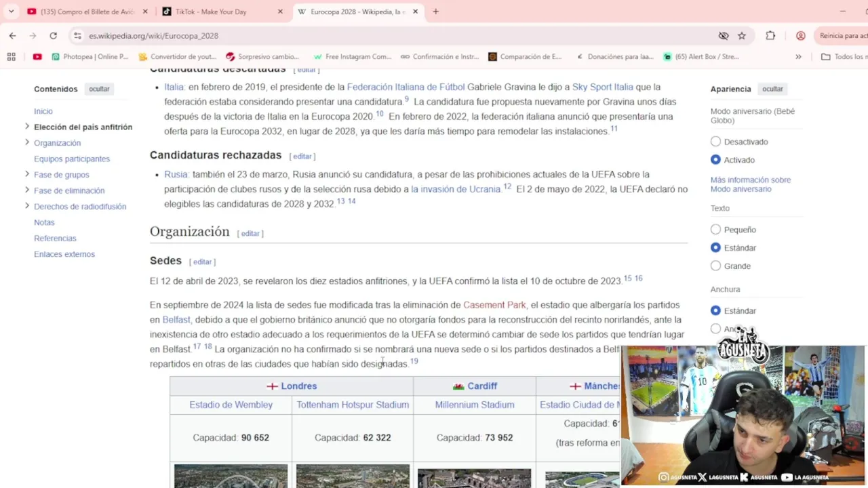Open a new browser tab
This screenshot has height=488, width=868.
(435, 12)
